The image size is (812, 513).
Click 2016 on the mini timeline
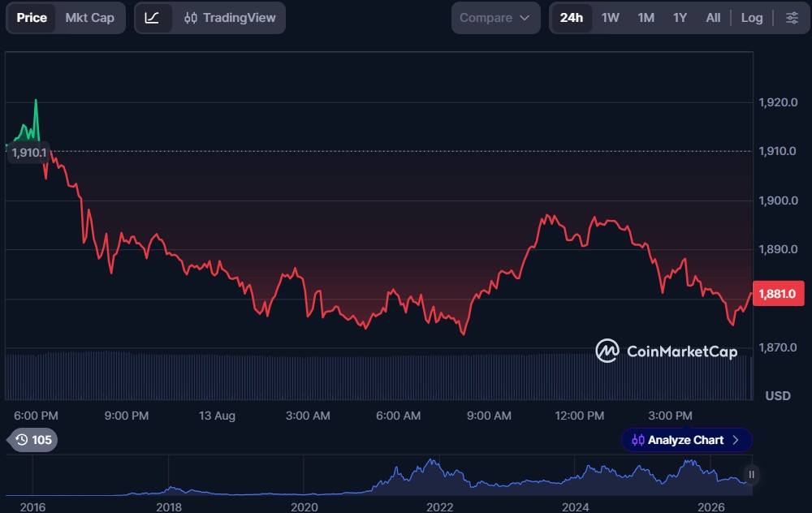[32, 507]
